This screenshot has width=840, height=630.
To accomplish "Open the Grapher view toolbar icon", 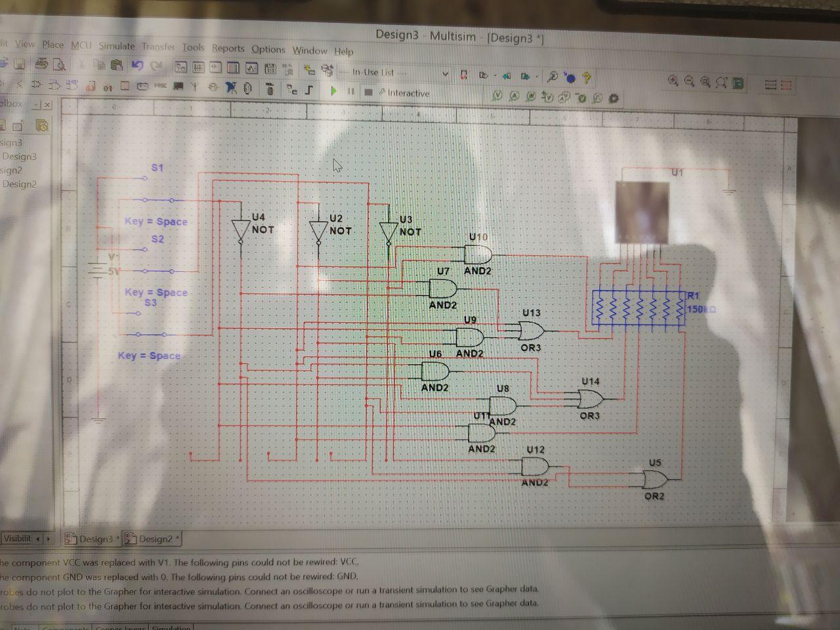I will point(251,68).
